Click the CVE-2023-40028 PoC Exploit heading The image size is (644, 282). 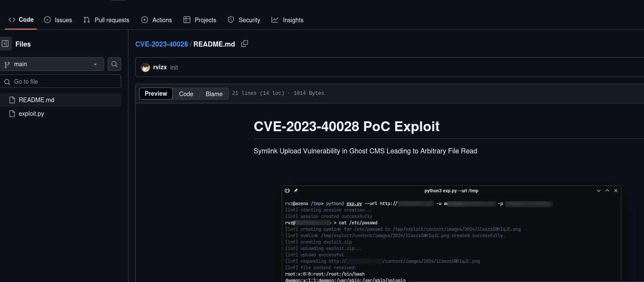point(347,126)
